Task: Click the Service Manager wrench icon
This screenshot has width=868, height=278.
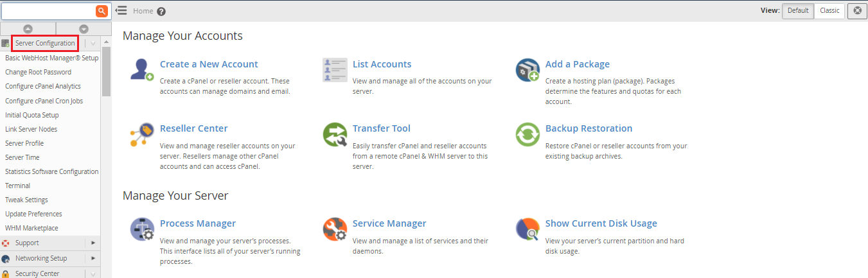Action: click(335, 229)
